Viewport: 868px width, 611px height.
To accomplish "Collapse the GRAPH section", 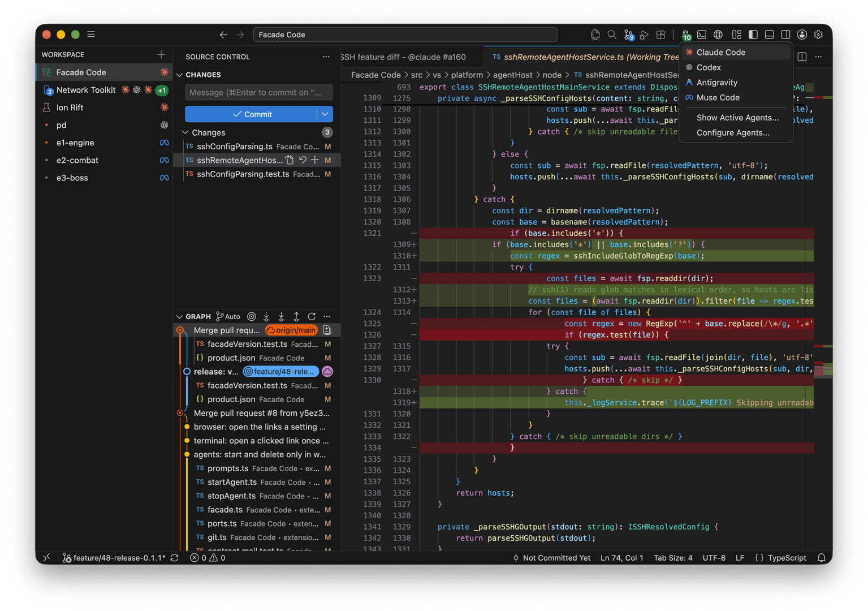I will [x=179, y=317].
